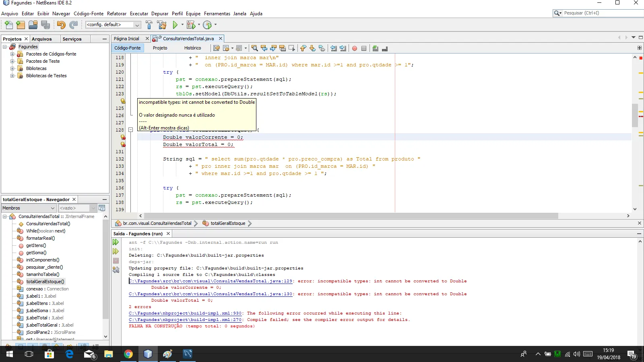Viewport: 644px width, 362px height.
Task: Click the Clean and Build Project icon
Action: coord(162,25)
